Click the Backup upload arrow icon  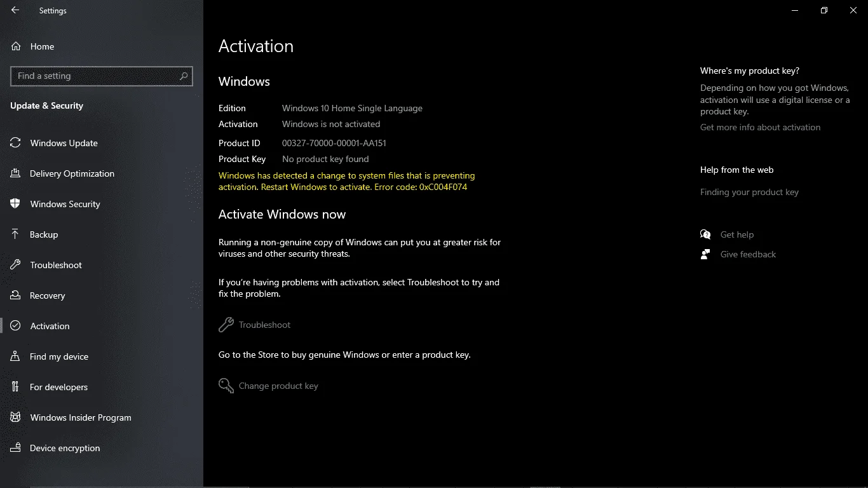[16, 234]
